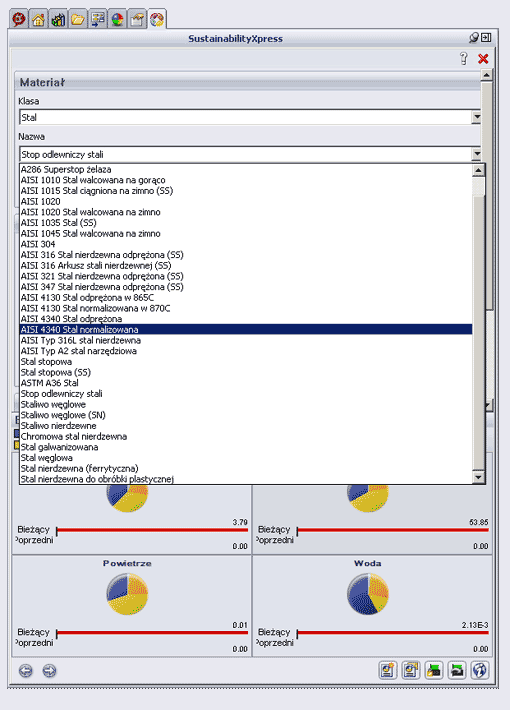This screenshot has height=710, width=510.
Task: Select 'Staliwo węglowe (SN)'
Action: point(246,415)
